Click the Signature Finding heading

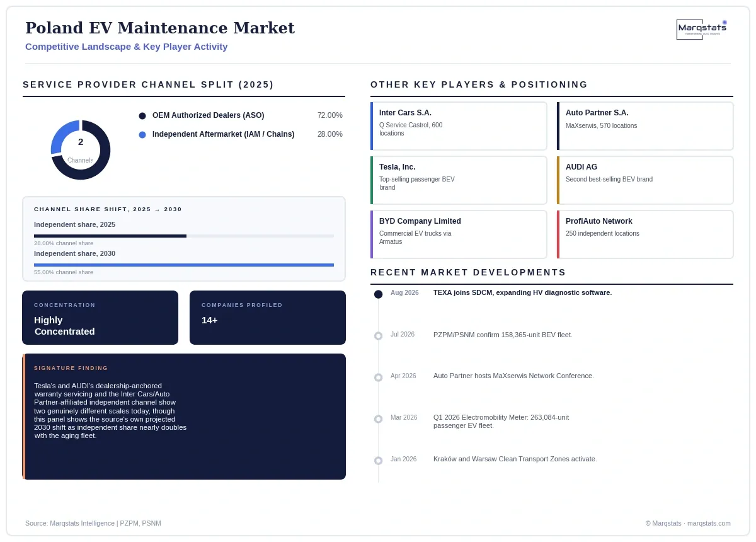pyautogui.click(x=71, y=368)
